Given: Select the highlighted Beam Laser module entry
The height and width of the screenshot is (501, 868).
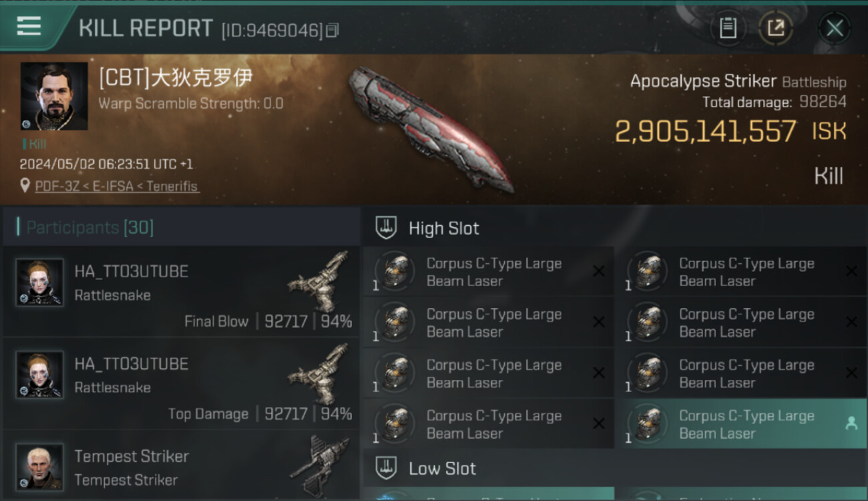Looking at the screenshot, I should click(x=741, y=424).
